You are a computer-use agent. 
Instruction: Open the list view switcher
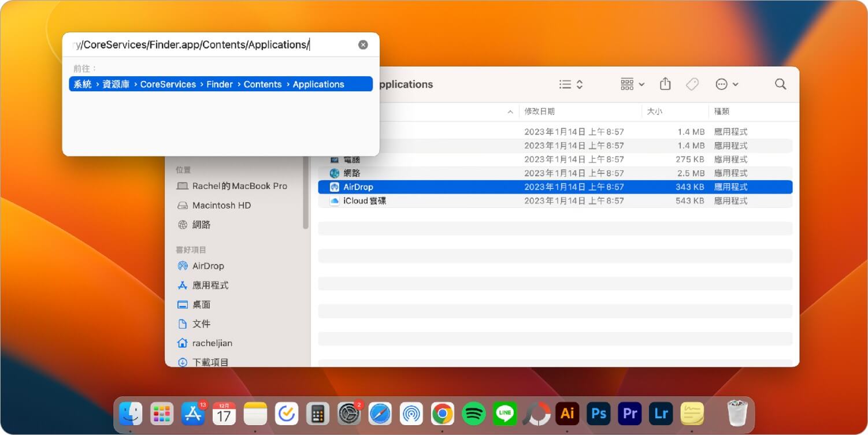[571, 84]
